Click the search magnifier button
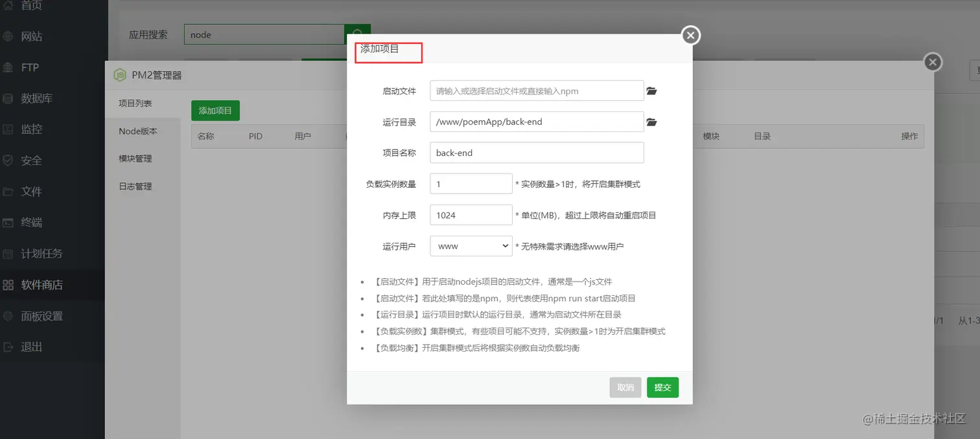Viewport: 980px width, 439px height. click(357, 34)
